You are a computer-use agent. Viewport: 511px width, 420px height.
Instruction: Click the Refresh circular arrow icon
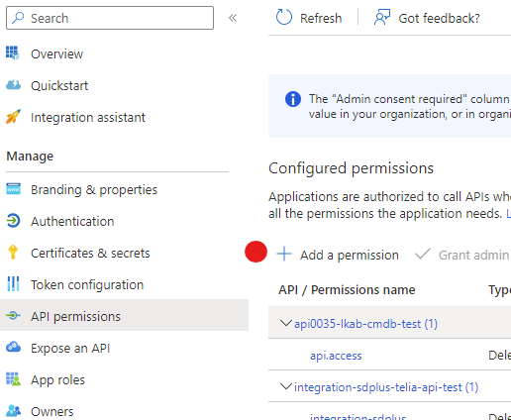284,18
